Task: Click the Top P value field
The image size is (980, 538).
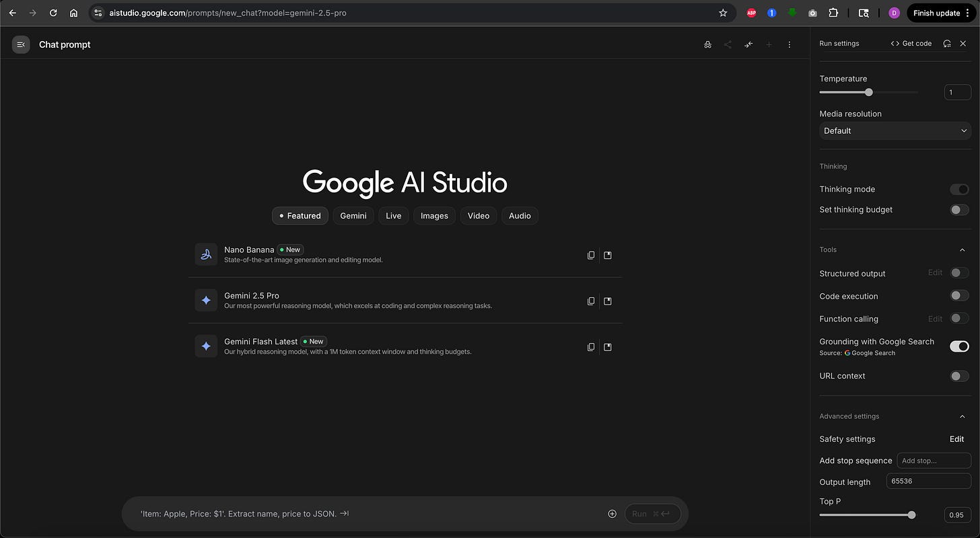Action: pos(957,515)
